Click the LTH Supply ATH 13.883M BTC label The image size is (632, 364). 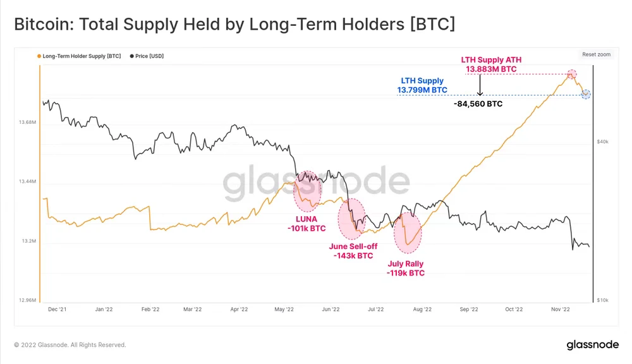click(x=491, y=64)
